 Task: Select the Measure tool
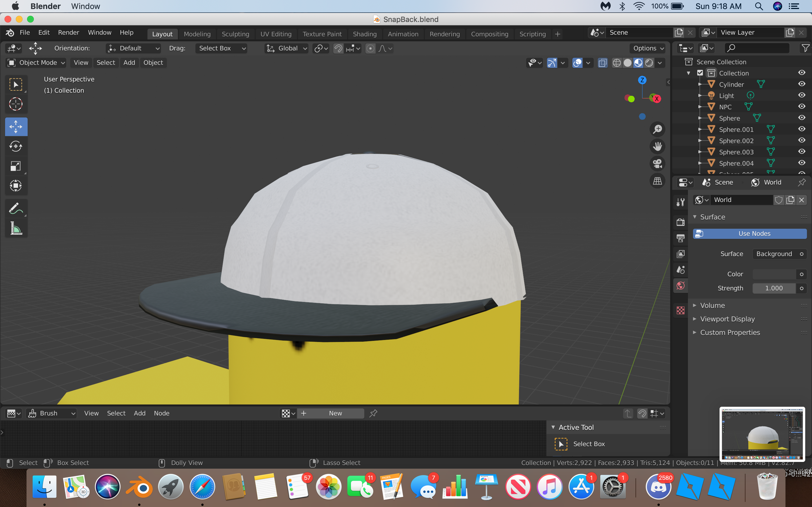tap(16, 228)
